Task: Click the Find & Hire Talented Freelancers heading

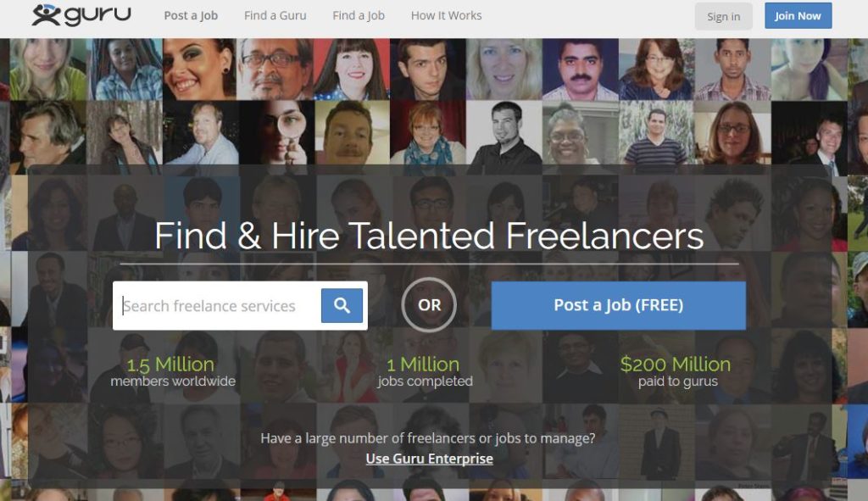Action: point(429,237)
